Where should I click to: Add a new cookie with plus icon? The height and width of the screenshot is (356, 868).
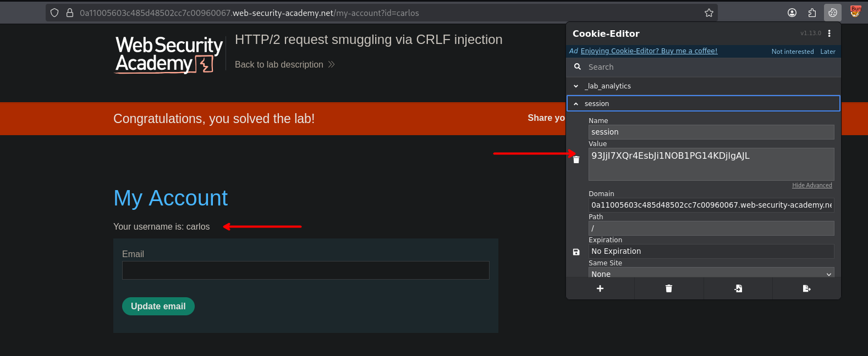point(600,288)
